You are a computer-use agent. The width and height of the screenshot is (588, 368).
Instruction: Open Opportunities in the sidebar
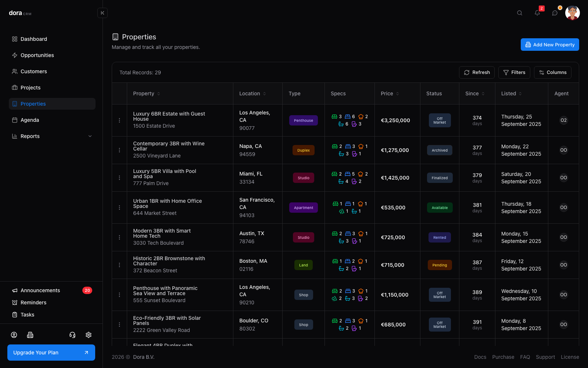click(x=52, y=55)
